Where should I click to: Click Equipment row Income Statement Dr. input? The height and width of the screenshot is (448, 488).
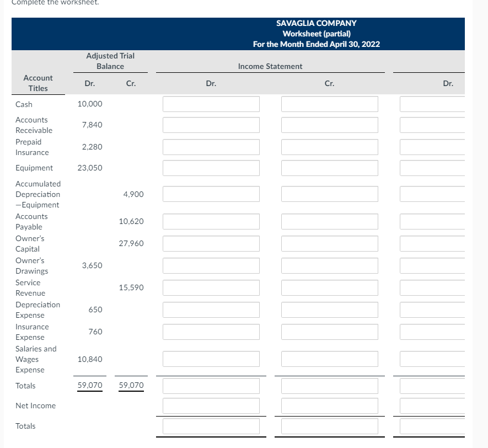click(x=211, y=168)
